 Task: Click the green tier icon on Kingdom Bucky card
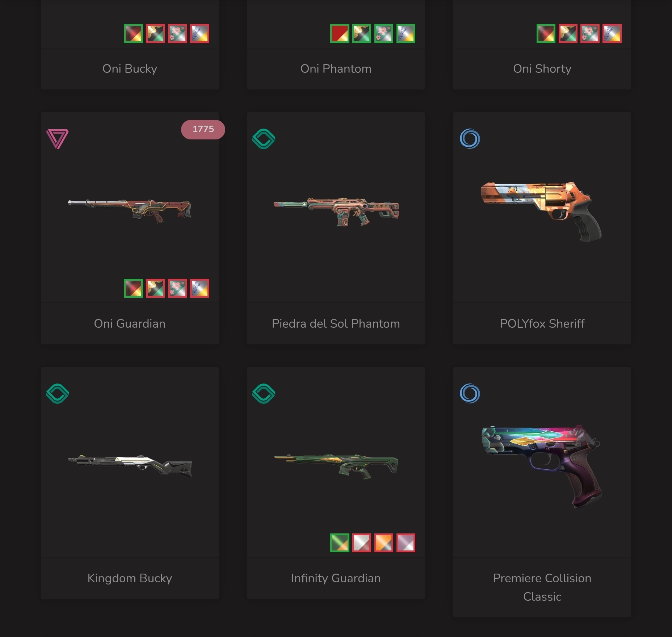(x=57, y=394)
